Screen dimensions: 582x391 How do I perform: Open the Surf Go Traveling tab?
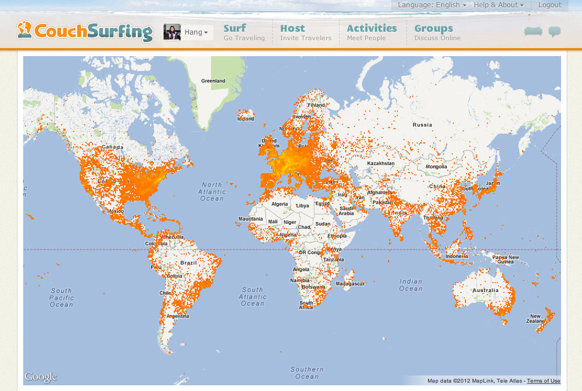pos(244,32)
